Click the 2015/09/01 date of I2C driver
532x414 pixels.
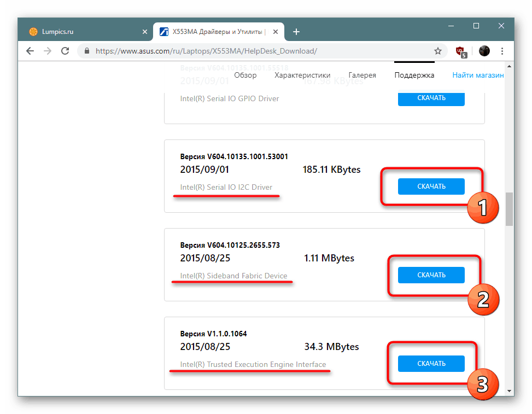pos(204,170)
